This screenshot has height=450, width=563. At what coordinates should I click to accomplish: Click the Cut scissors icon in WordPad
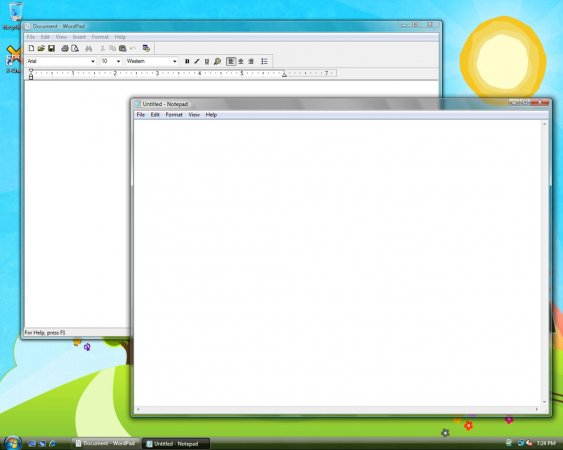point(102,48)
